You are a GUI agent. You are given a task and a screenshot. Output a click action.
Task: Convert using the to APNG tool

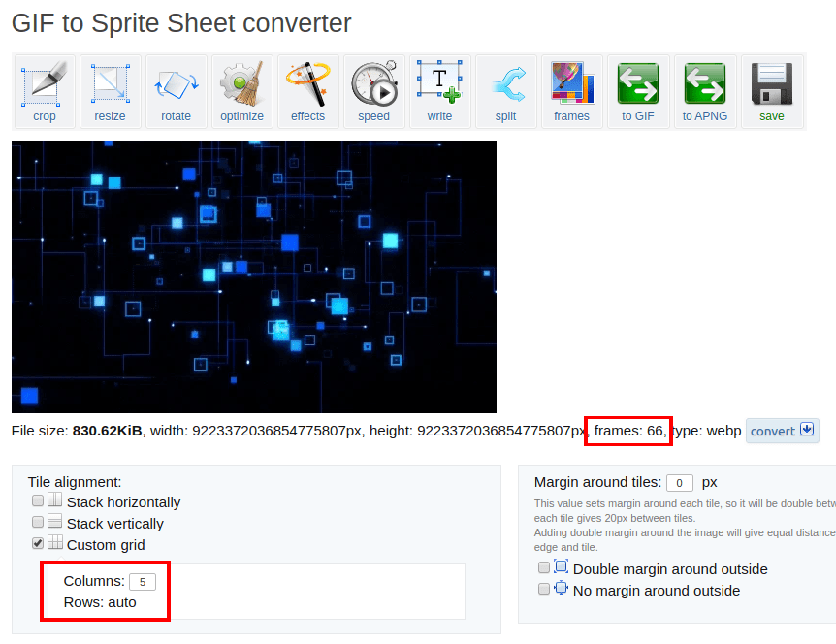pos(704,91)
